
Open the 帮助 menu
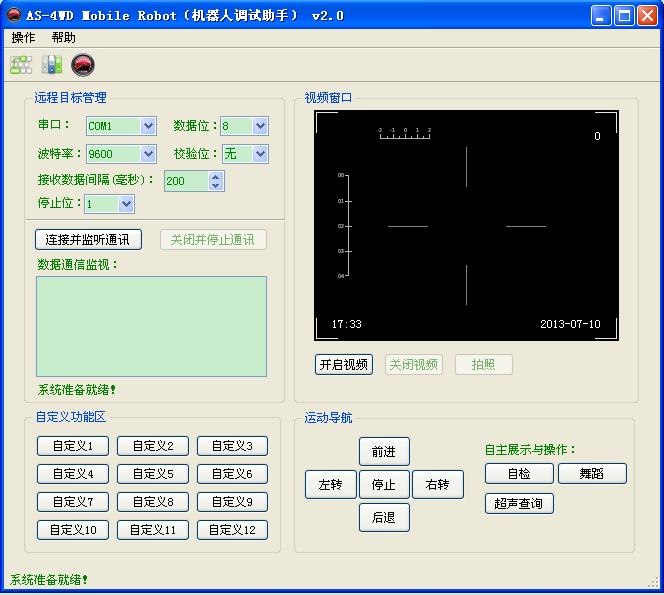[63, 38]
